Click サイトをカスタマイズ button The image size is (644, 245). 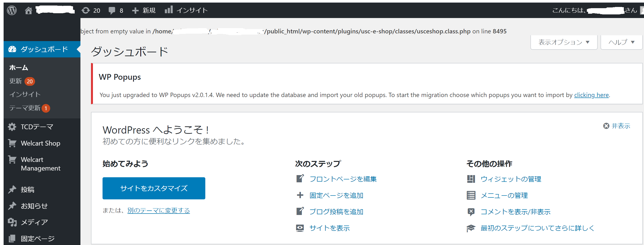[154, 188]
